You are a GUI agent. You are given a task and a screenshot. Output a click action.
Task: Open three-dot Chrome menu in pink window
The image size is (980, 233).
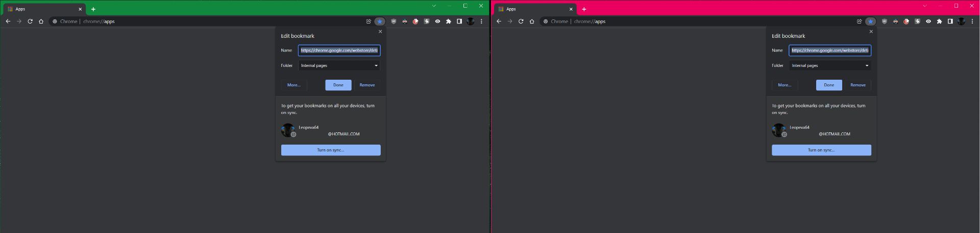point(972,21)
